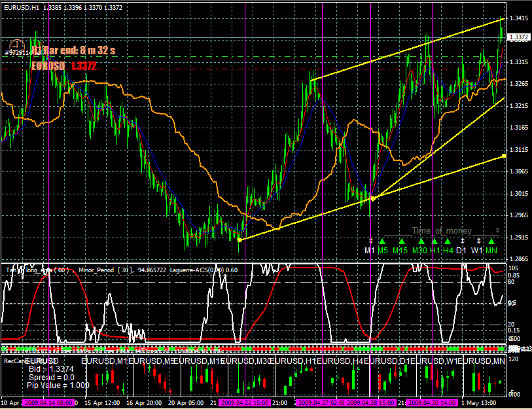
Task: Click the 2009.04.14 08:00 date marker
Action: coord(49,403)
